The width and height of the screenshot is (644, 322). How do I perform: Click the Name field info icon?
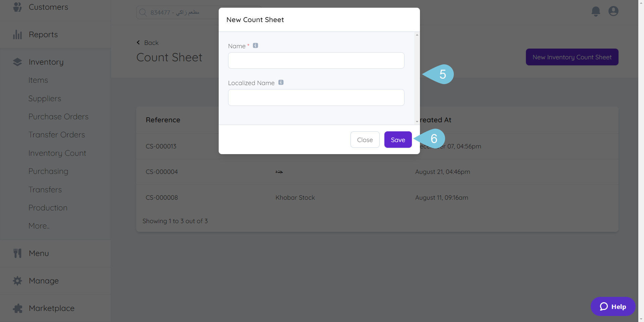click(256, 46)
